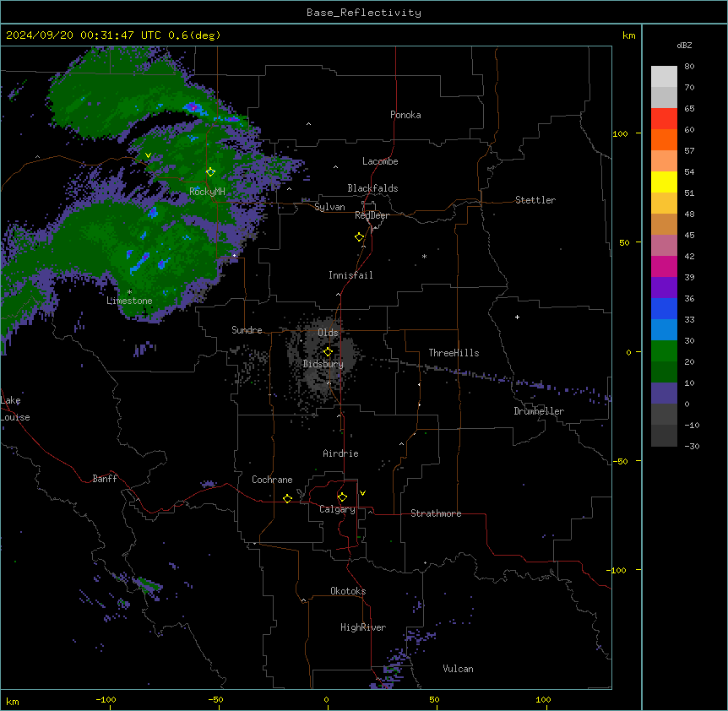The width and height of the screenshot is (728, 711).
Task: Click the yellow marker at Calgary
Action: 342,497
